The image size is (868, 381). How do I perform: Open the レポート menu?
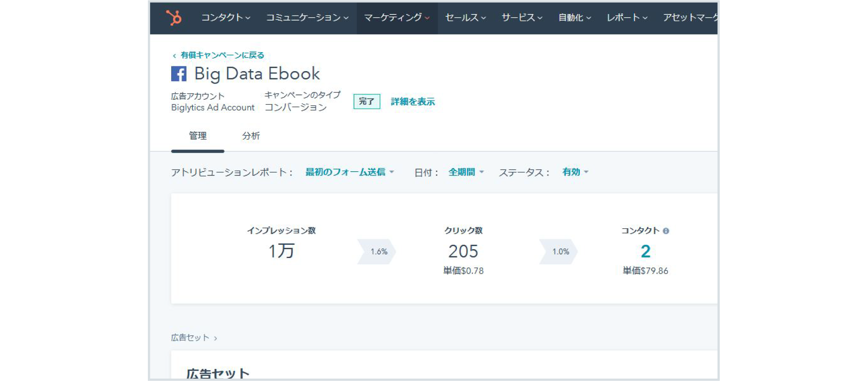(x=627, y=18)
